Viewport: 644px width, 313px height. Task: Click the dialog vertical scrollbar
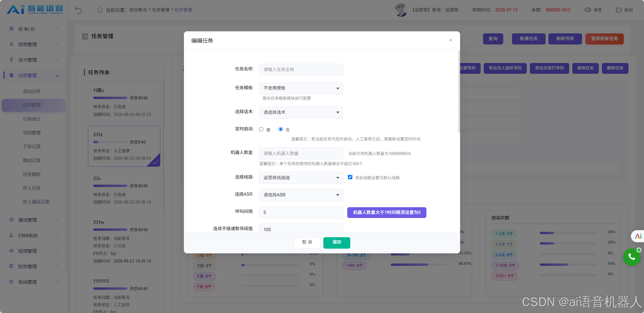459,92
